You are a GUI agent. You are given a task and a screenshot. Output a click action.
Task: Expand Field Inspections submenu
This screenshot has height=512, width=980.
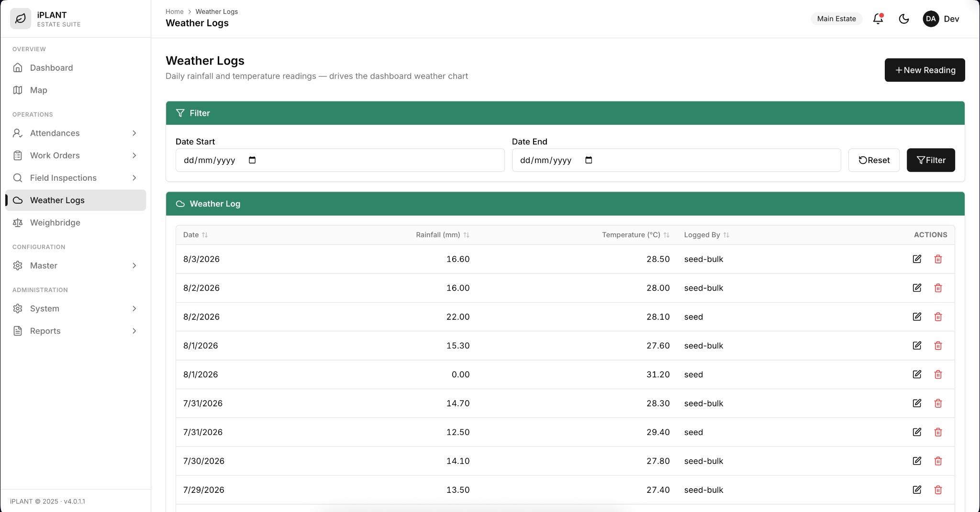point(76,178)
